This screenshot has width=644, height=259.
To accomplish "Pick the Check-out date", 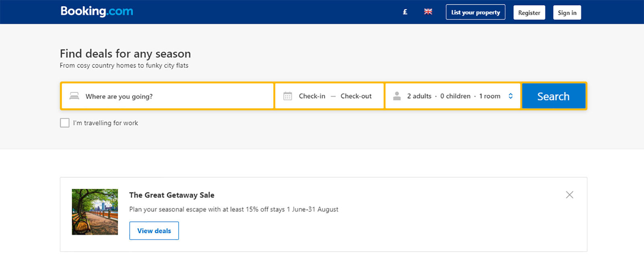I will (356, 96).
